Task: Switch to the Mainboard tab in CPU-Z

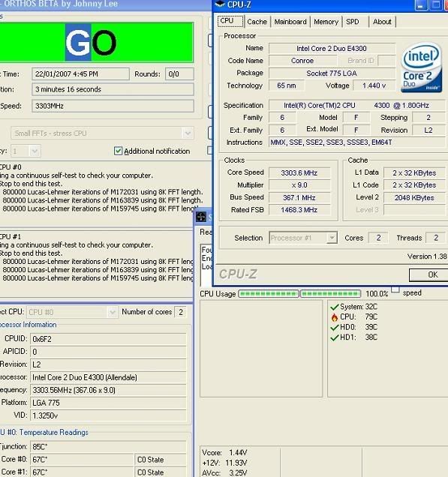Action: pyautogui.click(x=290, y=22)
